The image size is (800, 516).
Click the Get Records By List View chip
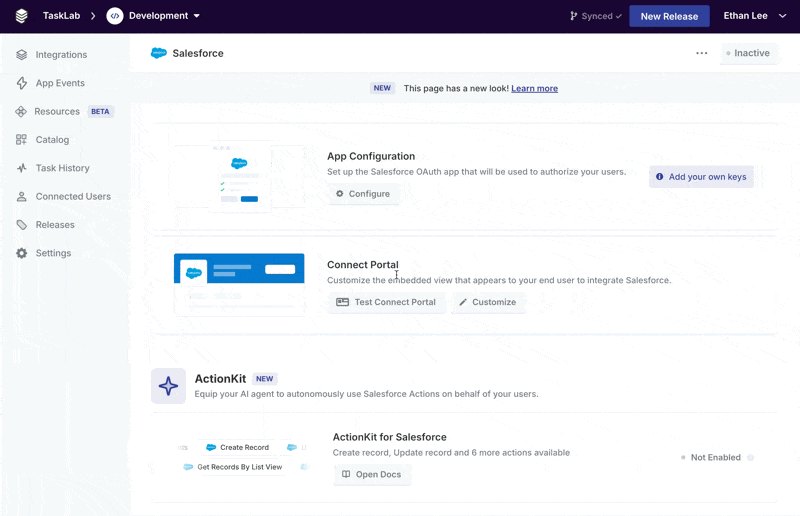(x=233, y=467)
